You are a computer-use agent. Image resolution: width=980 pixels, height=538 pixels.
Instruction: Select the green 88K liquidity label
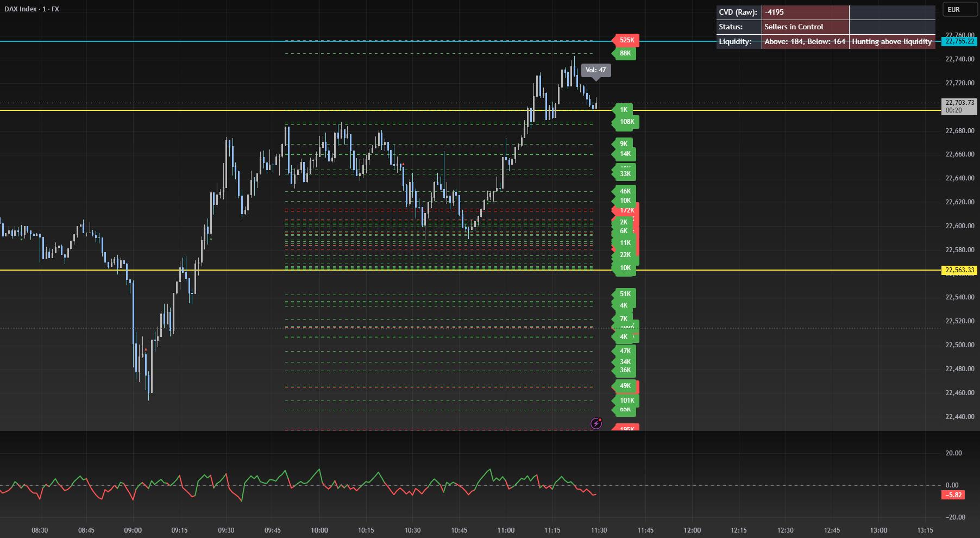point(625,53)
